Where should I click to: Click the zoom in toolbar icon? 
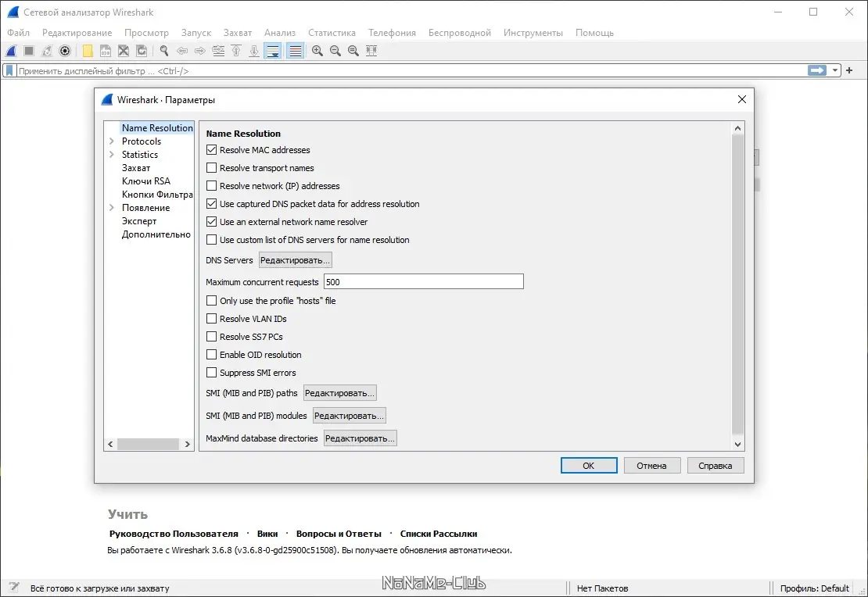click(317, 51)
